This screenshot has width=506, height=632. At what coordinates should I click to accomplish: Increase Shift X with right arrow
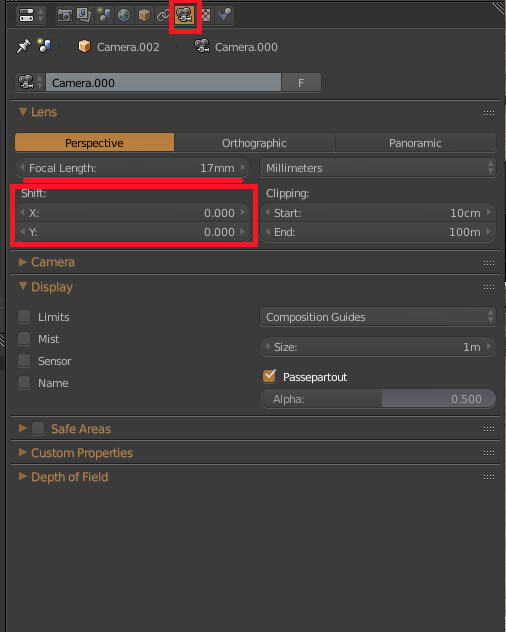pos(243,212)
